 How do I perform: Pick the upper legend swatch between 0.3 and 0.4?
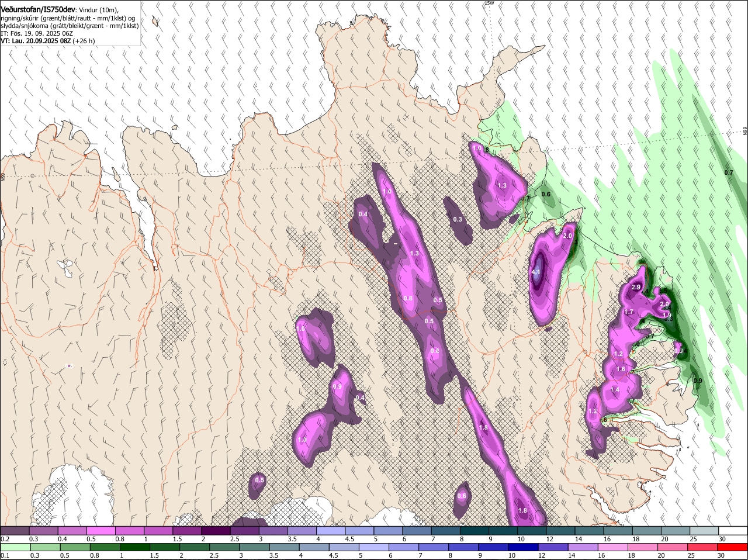(43, 530)
